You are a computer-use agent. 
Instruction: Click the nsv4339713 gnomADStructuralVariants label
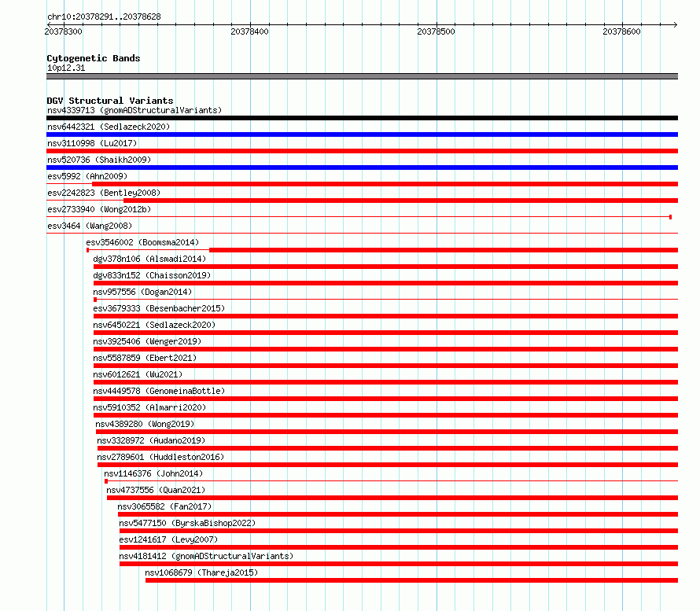(134, 110)
